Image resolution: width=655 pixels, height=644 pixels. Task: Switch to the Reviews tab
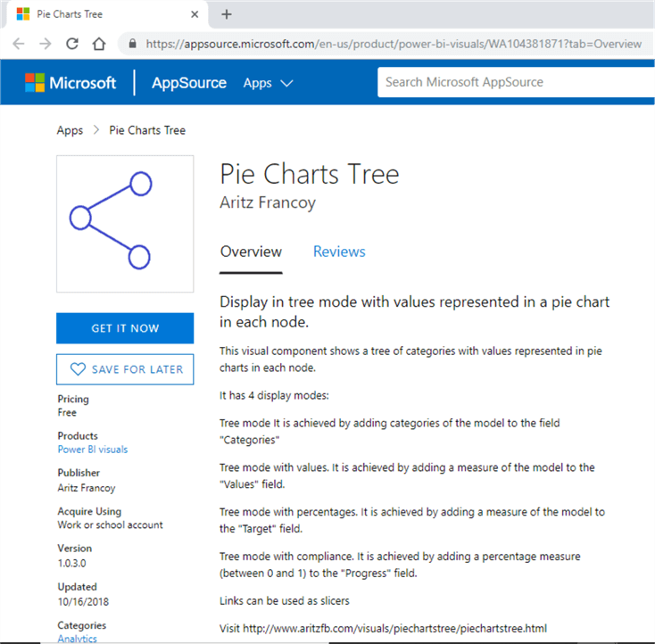(339, 252)
